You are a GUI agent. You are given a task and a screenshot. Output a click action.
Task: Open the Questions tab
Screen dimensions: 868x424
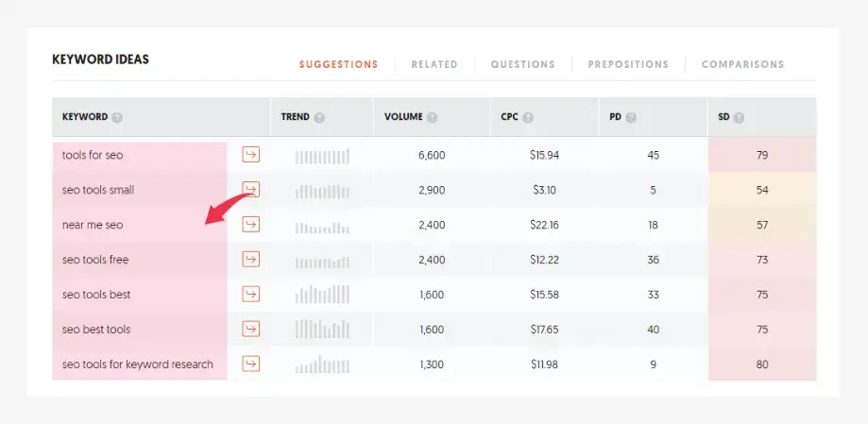(x=522, y=64)
